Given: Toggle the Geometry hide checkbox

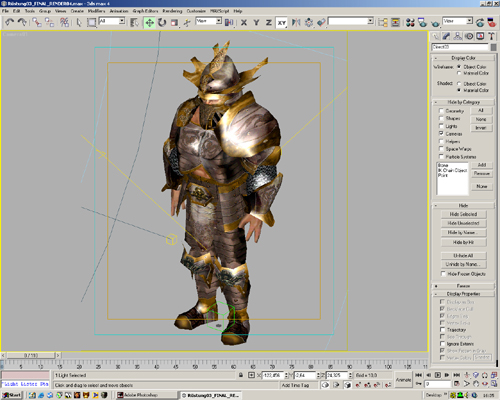Looking at the screenshot, I should [x=441, y=111].
